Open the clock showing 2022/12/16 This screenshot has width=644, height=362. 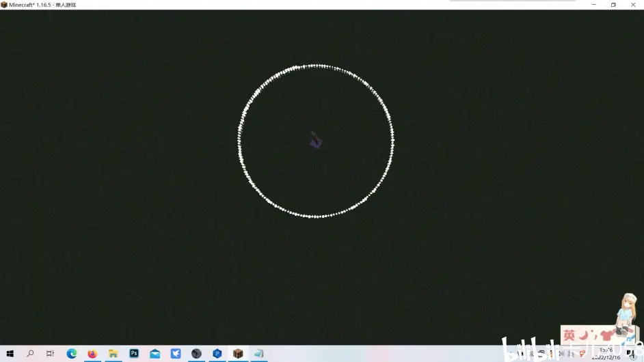pos(606,353)
